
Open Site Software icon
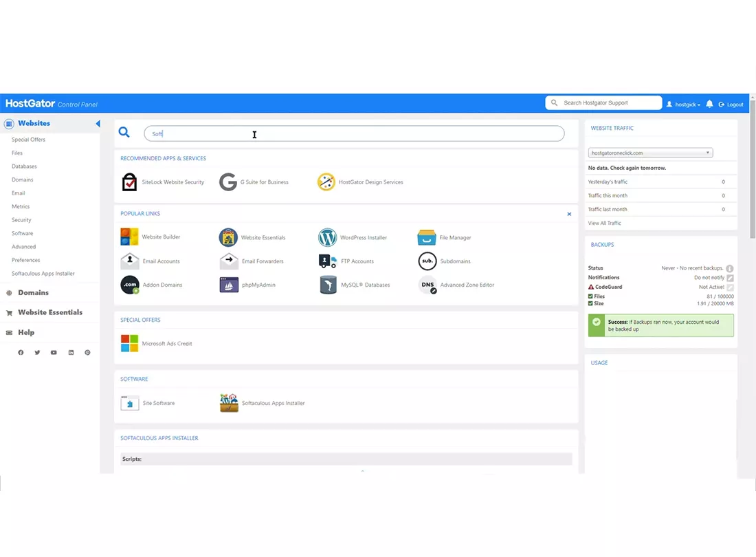130,403
